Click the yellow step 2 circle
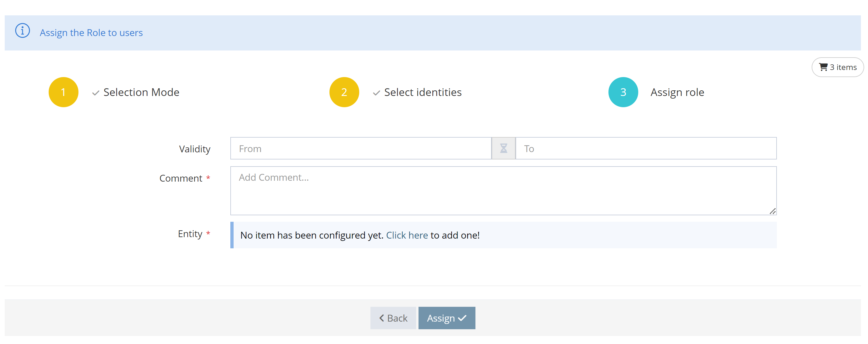The image size is (868, 344). point(344,92)
